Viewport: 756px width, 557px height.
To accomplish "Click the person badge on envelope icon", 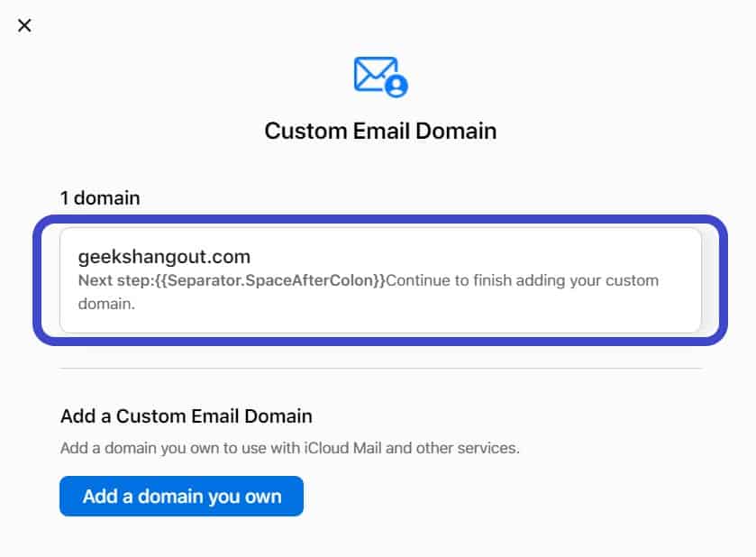I will pos(396,86).
